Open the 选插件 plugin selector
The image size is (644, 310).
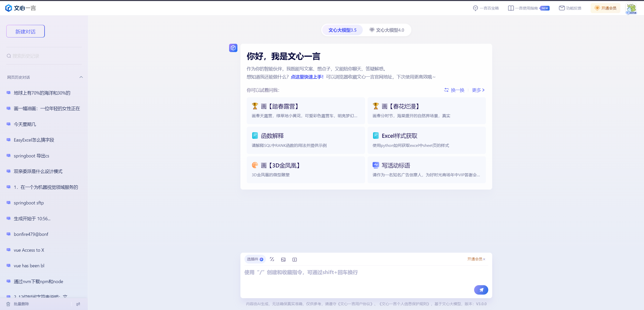tap(255, 259)
